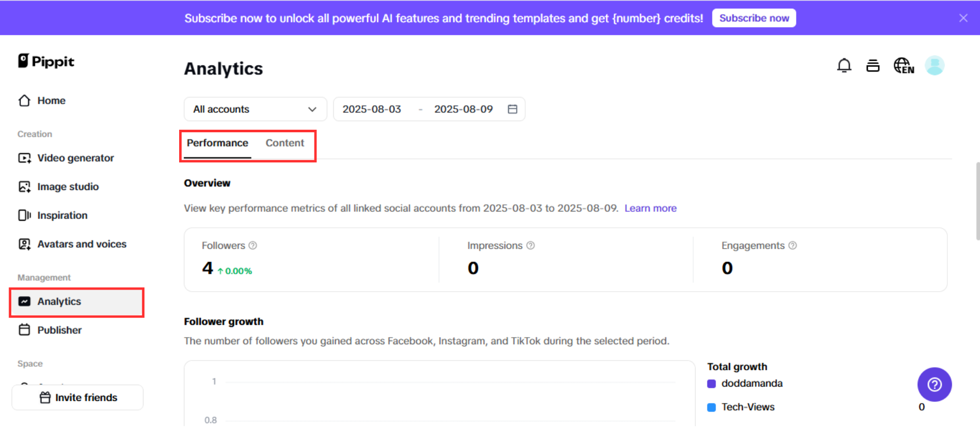Switch to the Content tab
The width and height of the screenshot is (980, 429).
click(285, 143)
